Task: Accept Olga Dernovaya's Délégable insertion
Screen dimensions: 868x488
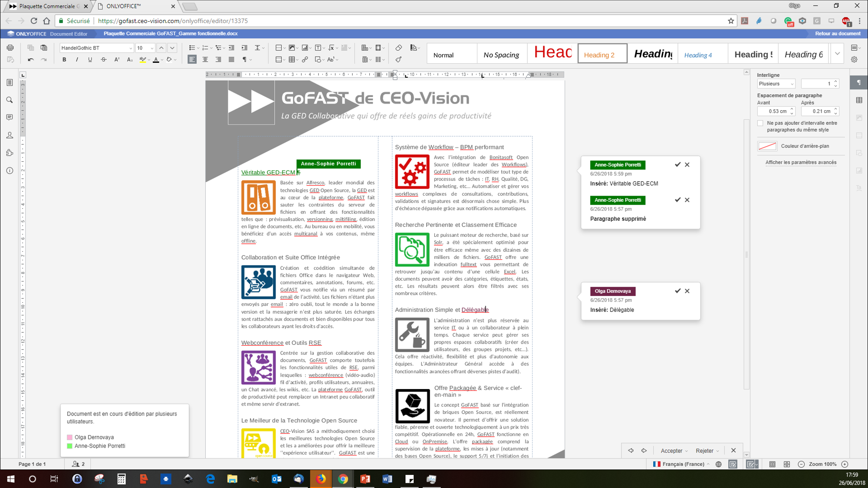Action: coord(677,291)
